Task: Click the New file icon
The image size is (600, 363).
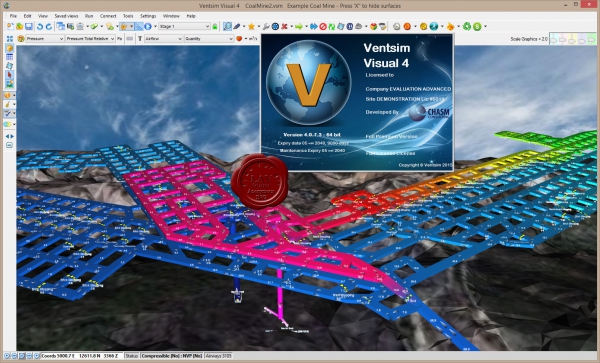Action: pos(10,26)
